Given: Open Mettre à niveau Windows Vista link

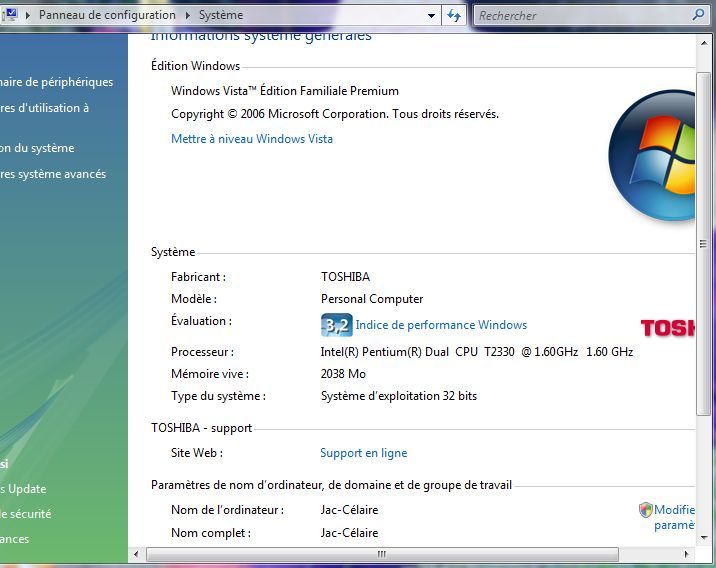Looking at the screenshot, I should (x=252, y=139).
